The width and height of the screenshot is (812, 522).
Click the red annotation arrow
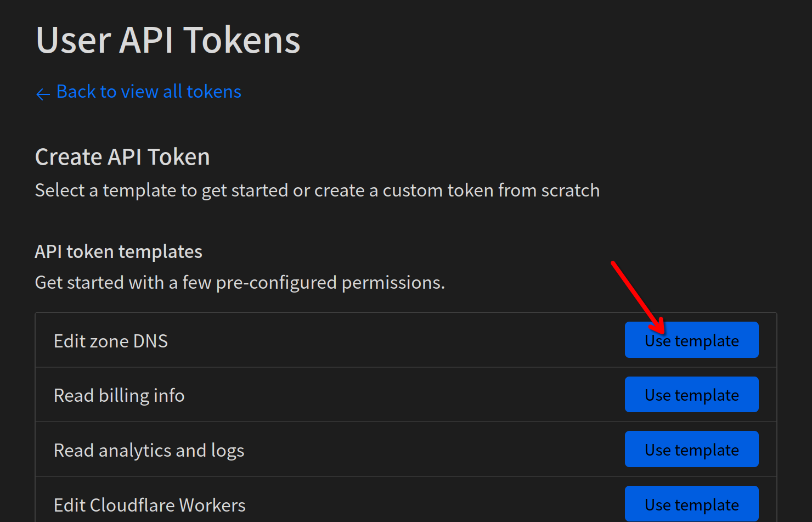pyautogui.click(x=638, y=297)
